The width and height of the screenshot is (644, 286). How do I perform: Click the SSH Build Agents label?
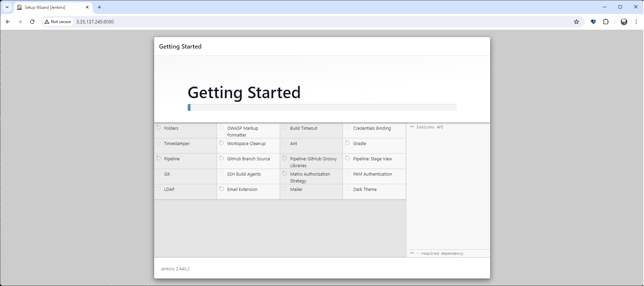[x=244, y=174]
